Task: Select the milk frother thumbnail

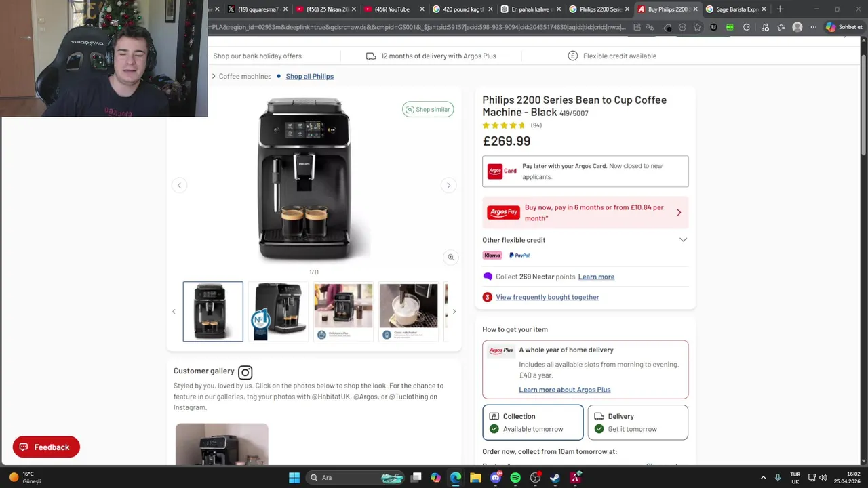Action: 408,311
